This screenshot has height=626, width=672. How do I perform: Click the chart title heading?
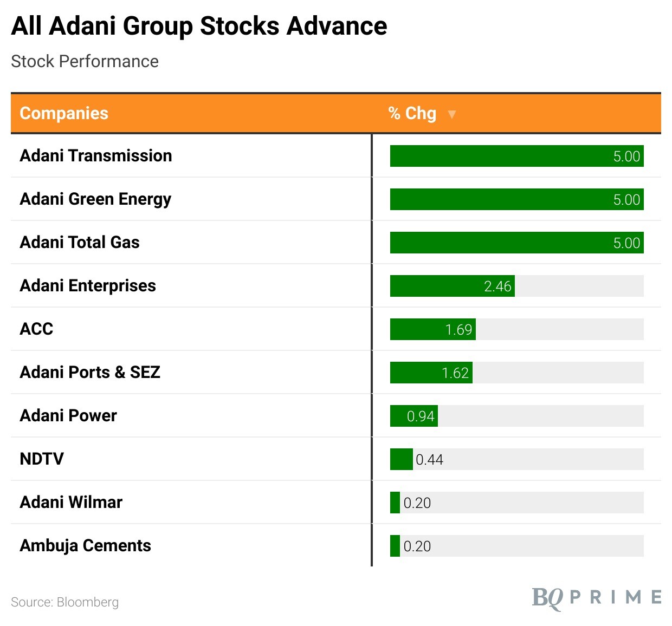click(x=199, y=26)
